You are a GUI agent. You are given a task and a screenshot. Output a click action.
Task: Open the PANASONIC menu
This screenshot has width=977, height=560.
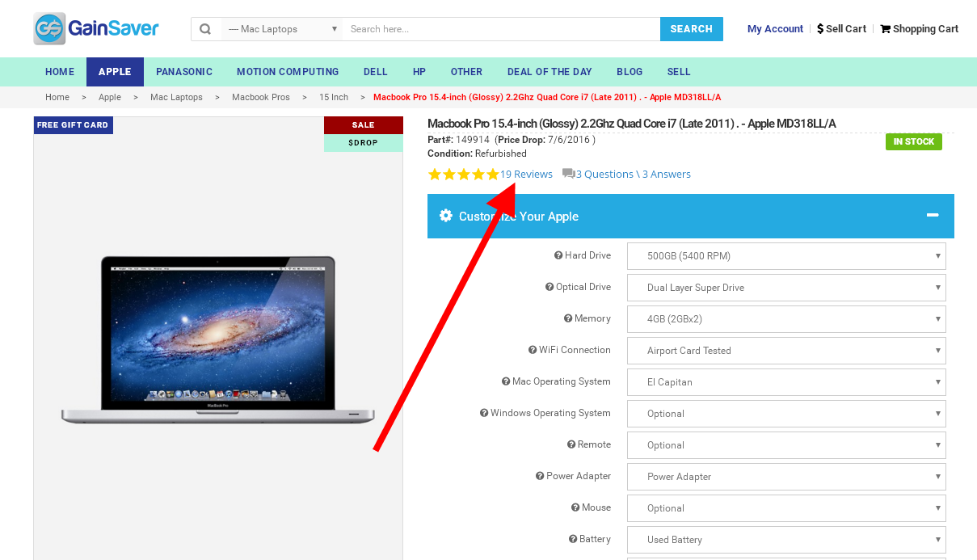click(x=184, y=72)
